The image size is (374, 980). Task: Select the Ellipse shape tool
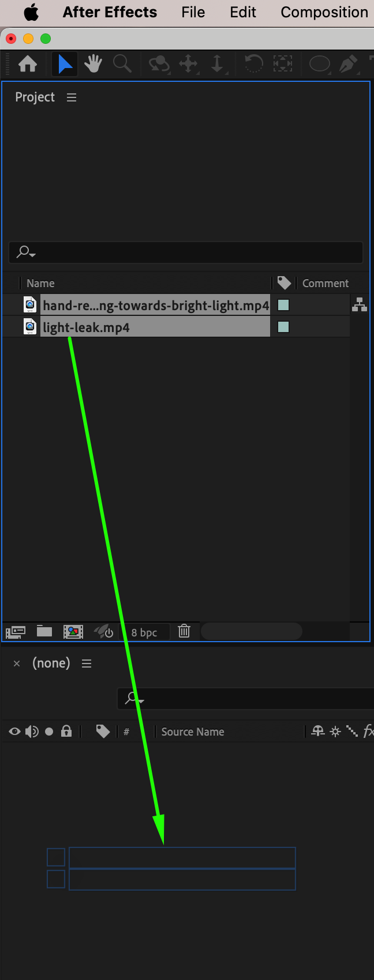pyautogui.click(x=319, y=63)
